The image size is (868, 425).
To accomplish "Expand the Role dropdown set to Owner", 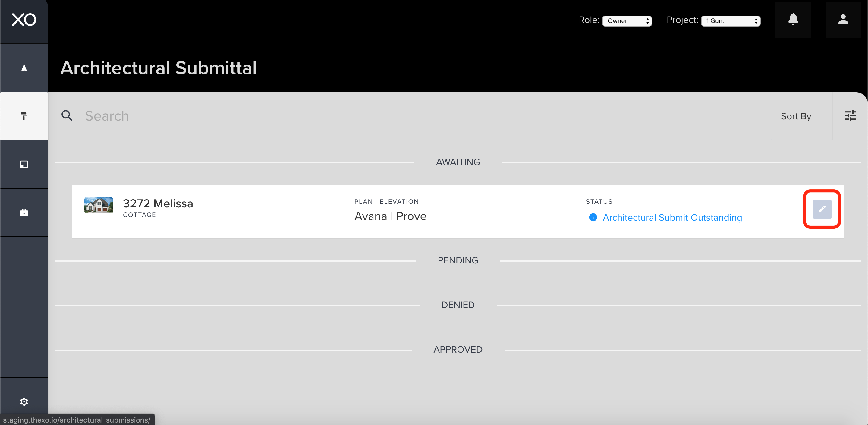I will click(x=627, y=21).
